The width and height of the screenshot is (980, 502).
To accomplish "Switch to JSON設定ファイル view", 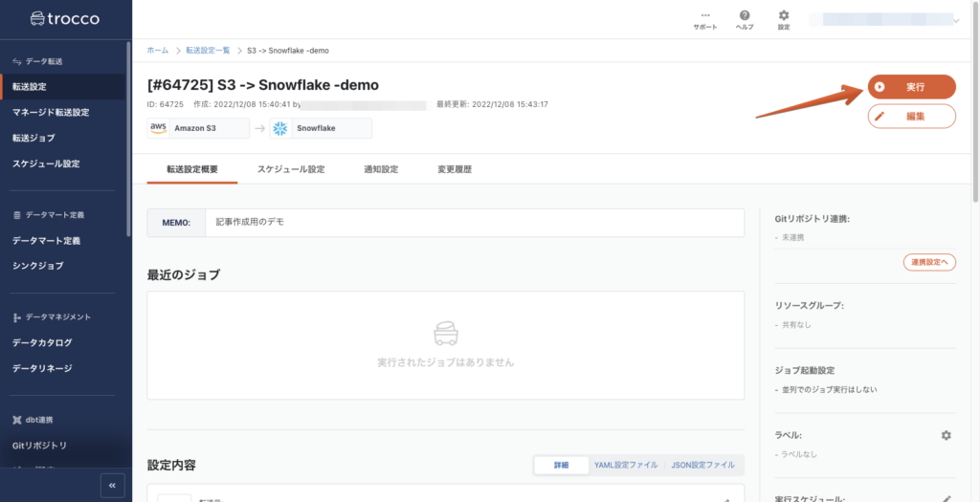I will (703, 465).
